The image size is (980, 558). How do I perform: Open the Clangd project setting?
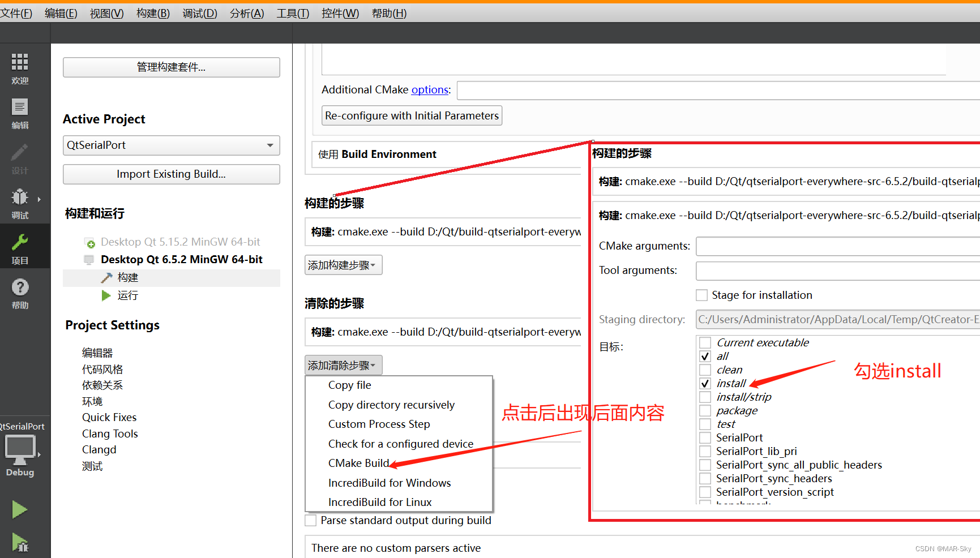(99, 449)
